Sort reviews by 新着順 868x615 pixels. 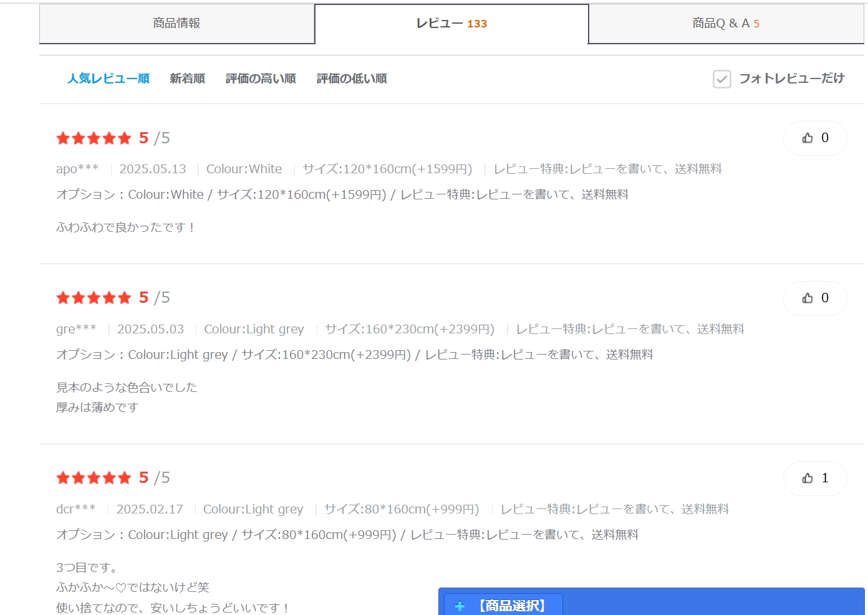(187, 79)
